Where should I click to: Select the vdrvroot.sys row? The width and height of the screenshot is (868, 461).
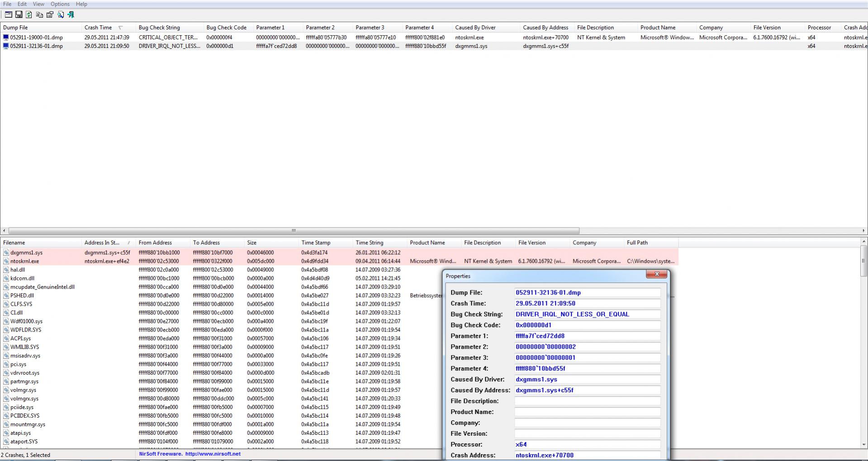click(x=339, y=373)
